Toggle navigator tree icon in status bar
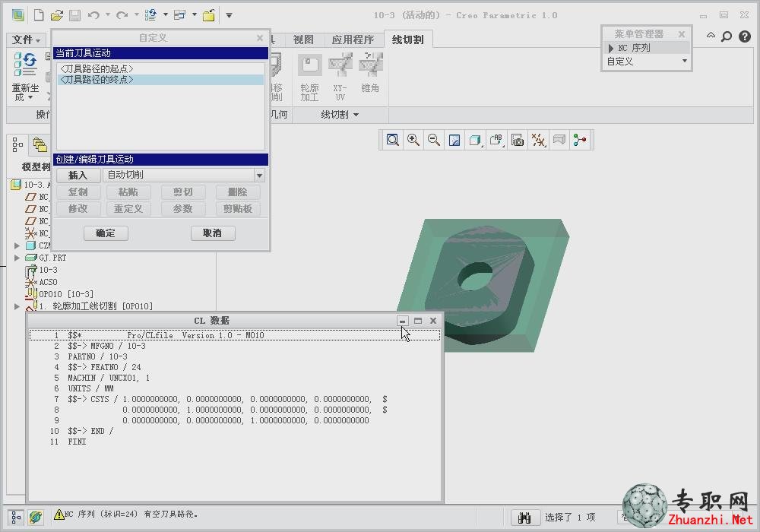Image resolution: width=760 pixels, height=532 pixels. 16,518
